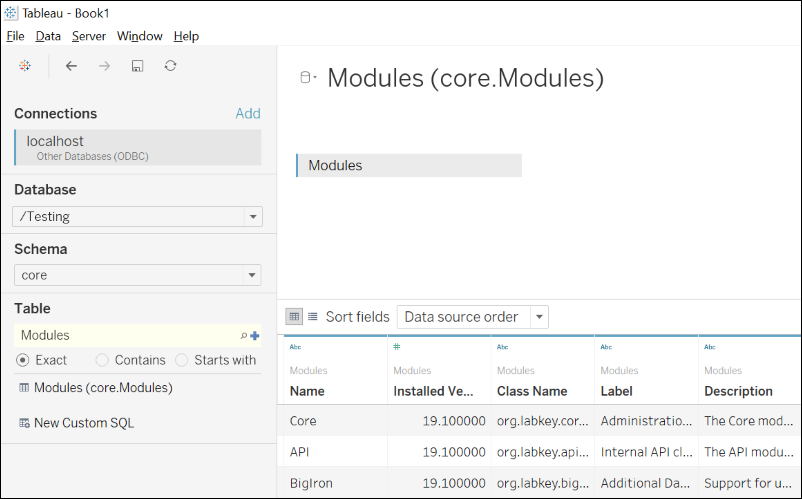
Task: Click the Tableau start page logo icon
Action: (x=24, y=66)
